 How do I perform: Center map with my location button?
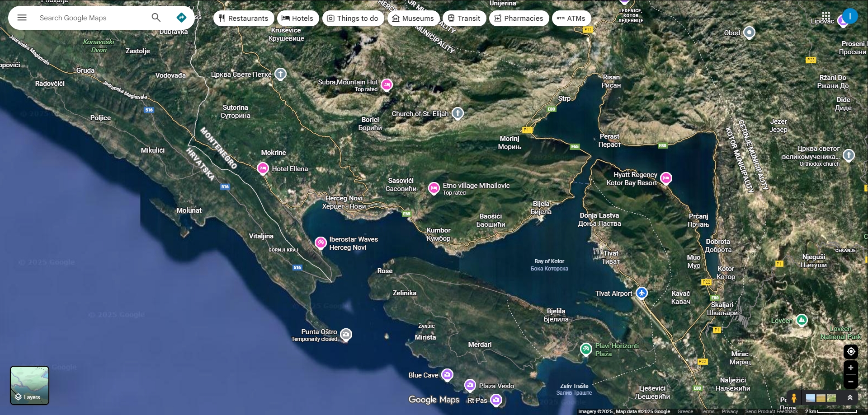point(850,351)
